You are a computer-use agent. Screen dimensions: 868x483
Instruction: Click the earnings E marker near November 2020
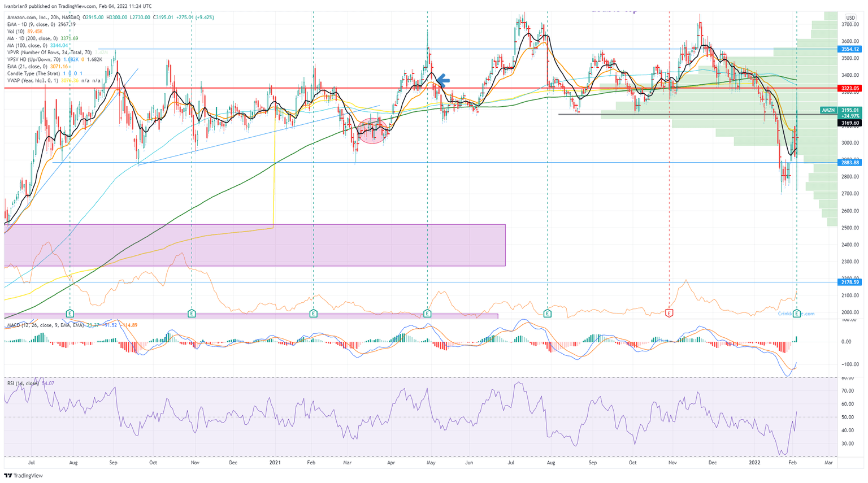pos(192,313)
